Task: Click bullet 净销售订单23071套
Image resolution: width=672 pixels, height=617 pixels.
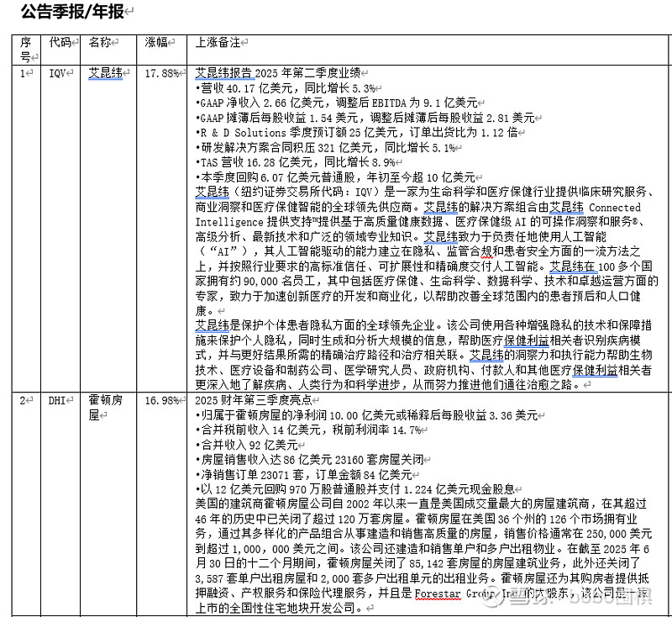Action: coord(304,474)
